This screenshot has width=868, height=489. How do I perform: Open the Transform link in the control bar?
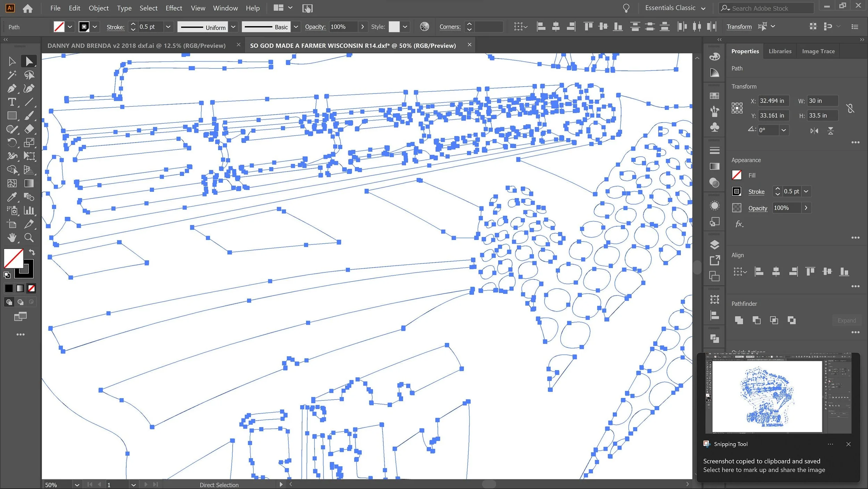click(739, 27)
